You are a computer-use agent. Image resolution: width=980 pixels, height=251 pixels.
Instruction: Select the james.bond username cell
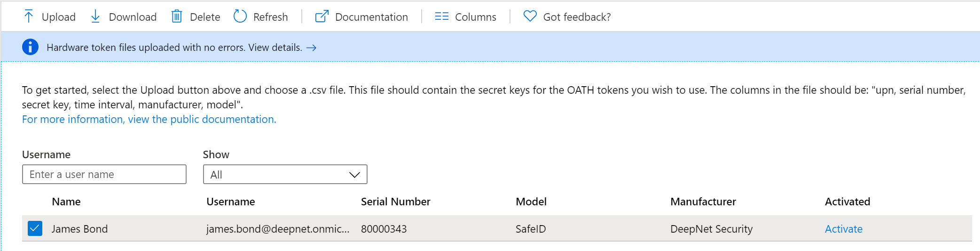[277, 229]
